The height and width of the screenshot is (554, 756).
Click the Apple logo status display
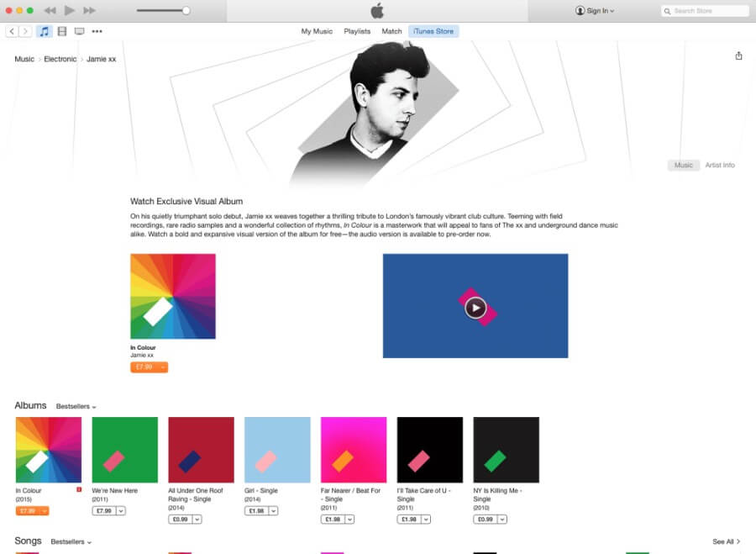pyautogui.click(x=377, y=11)
